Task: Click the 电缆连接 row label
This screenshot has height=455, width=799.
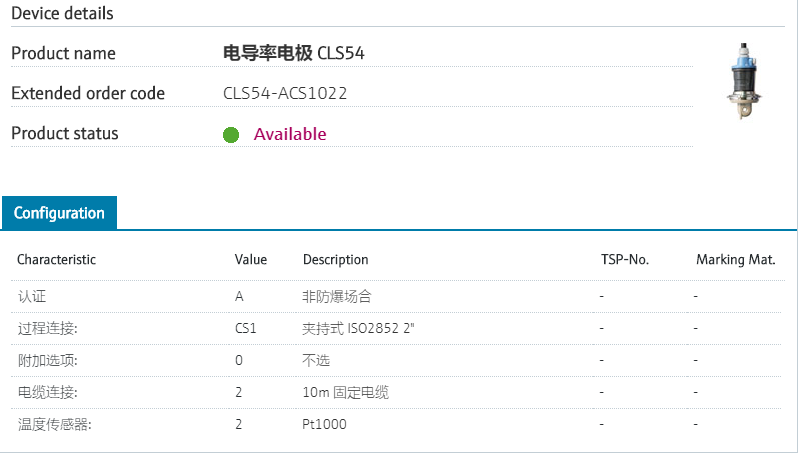Action: pyautogui.click(x=47, y=392)
